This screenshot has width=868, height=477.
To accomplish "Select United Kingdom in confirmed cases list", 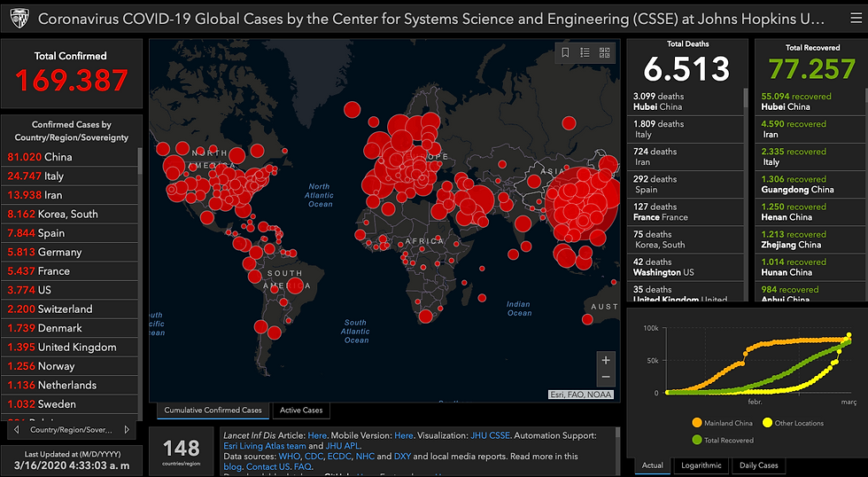I will 69,347.
